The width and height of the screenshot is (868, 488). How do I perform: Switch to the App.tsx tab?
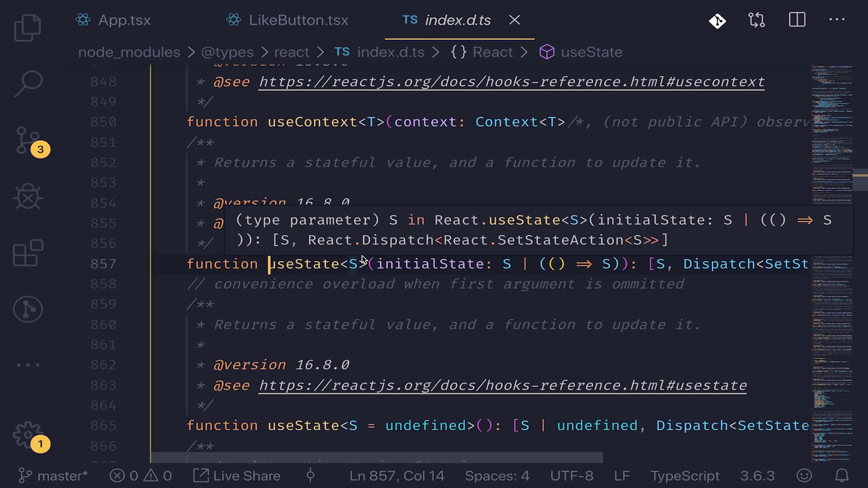tap(124, 20)
